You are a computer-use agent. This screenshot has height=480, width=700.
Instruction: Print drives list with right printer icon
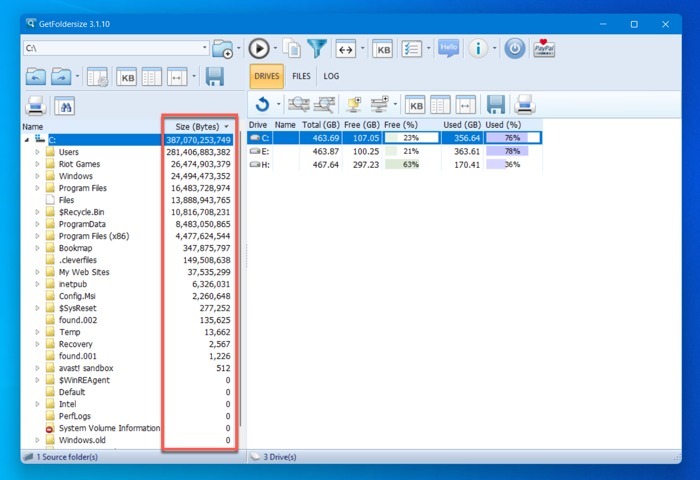tap(525, 104)
